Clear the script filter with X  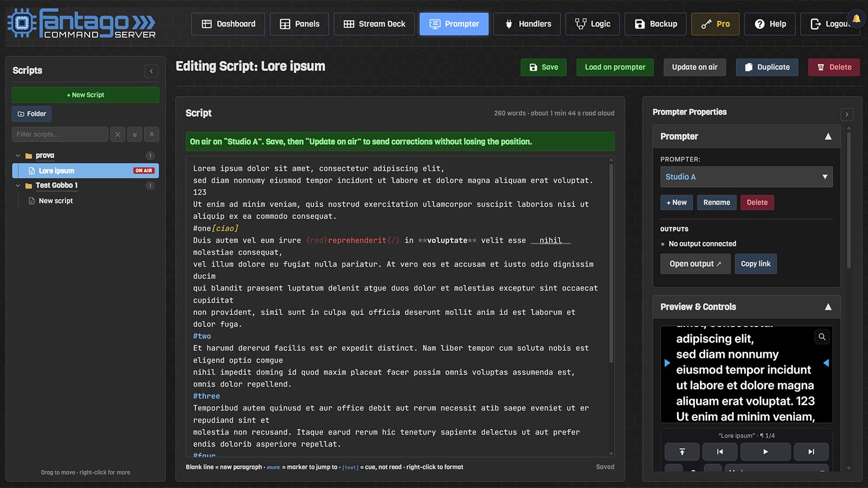click(x=118, y=134)
